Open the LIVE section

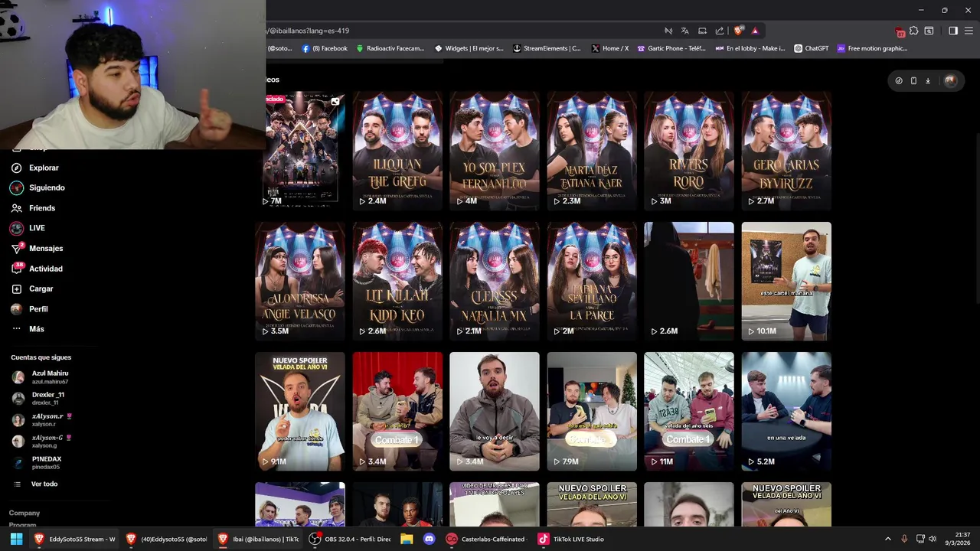28,228
